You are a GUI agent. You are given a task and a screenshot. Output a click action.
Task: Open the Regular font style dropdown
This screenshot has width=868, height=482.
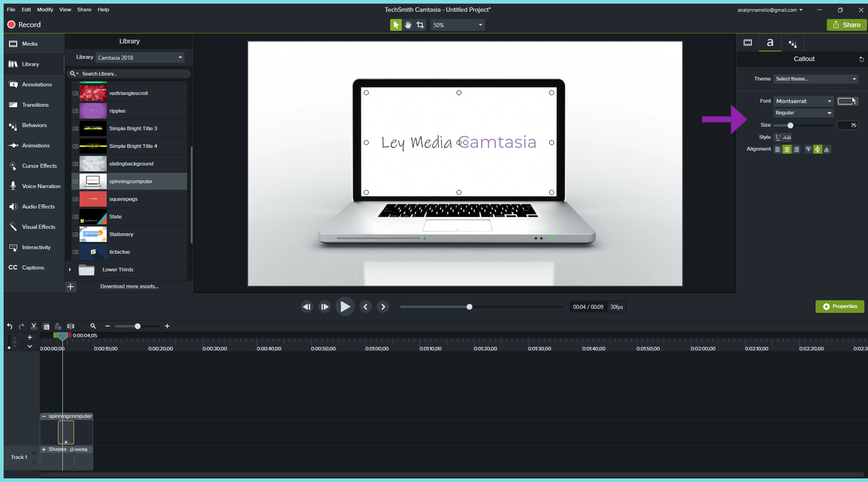(x=804, y=113)
